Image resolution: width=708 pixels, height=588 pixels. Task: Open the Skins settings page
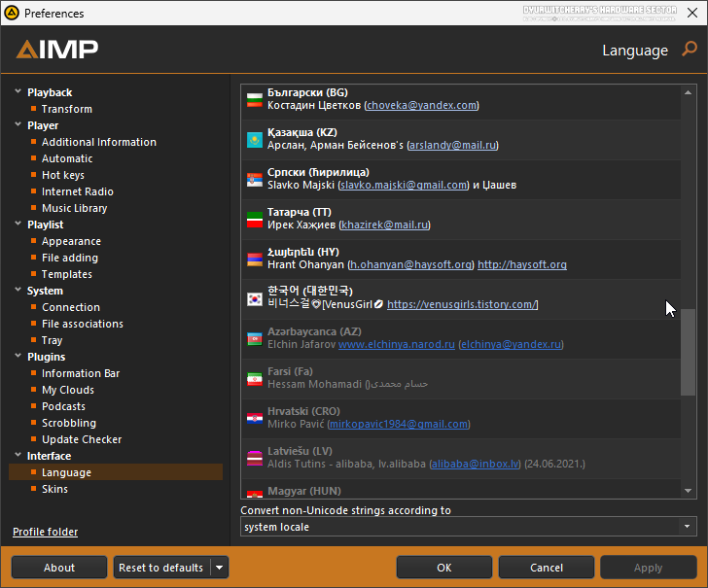click(x=54, y=489)
